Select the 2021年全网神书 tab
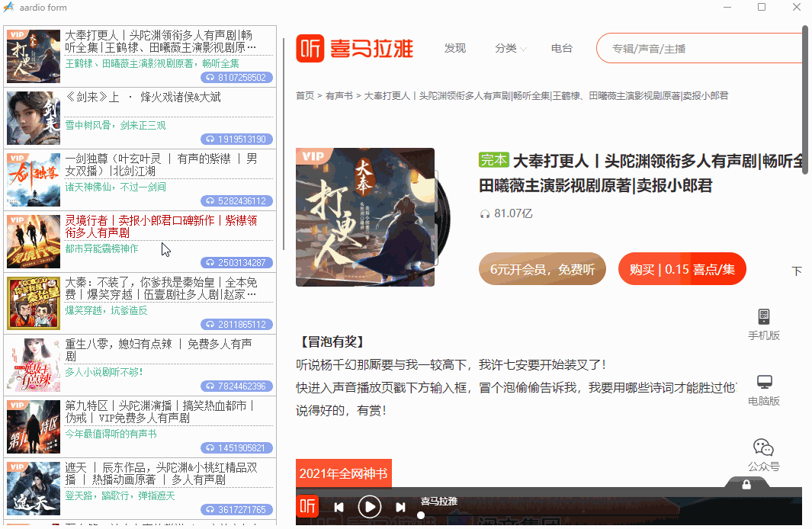 point(344,473)
